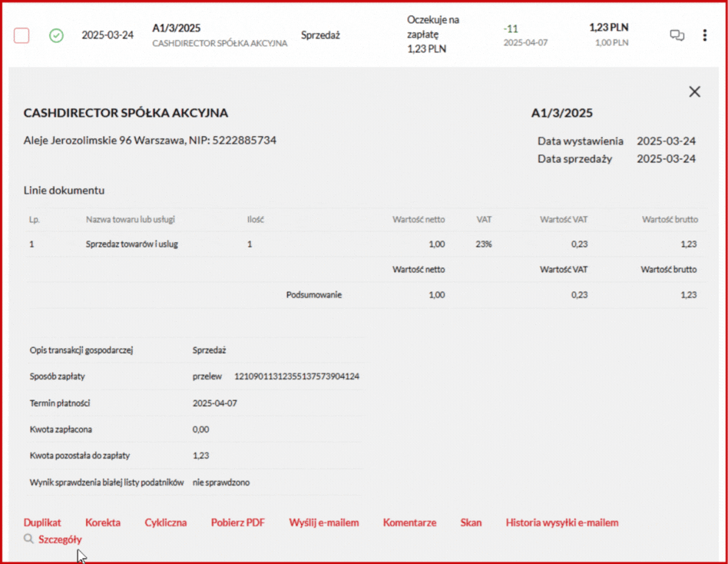Click the address line with NIP 5222885734
The width and height of the screenshot is (728, 564).
(x=150, y=141)
